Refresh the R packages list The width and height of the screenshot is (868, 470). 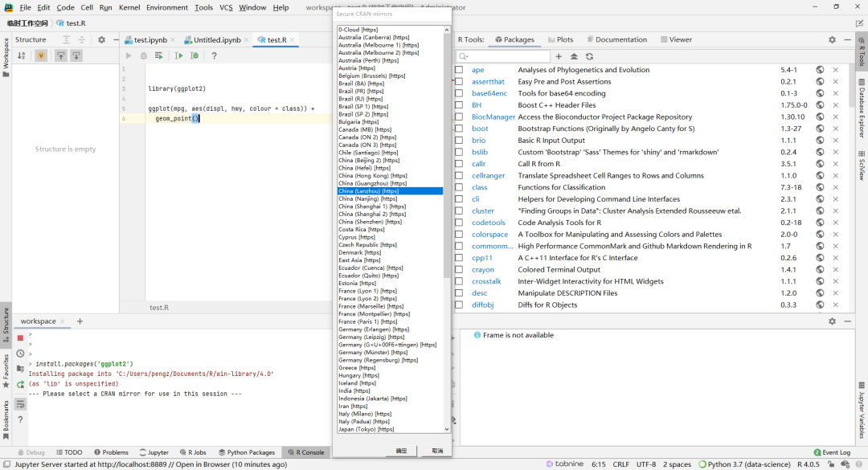(x=589, y=56)
